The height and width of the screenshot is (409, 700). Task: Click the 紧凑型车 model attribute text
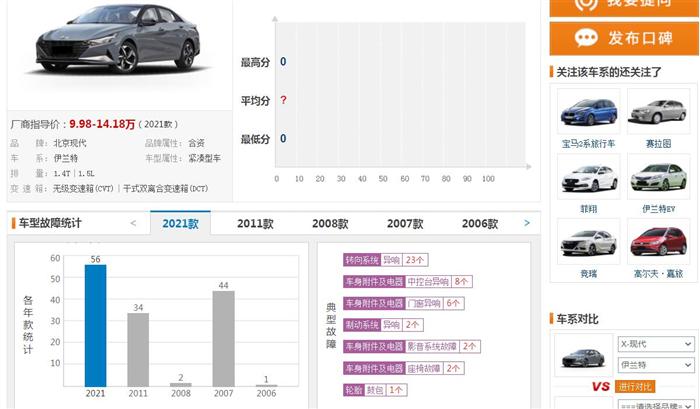coord(204,159)
